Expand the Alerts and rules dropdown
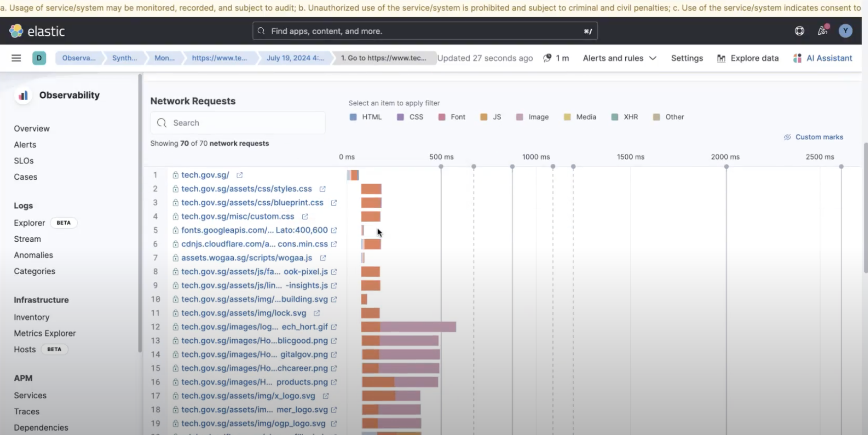The height and width of the screenshot is (435, 868). click(619, 58)
